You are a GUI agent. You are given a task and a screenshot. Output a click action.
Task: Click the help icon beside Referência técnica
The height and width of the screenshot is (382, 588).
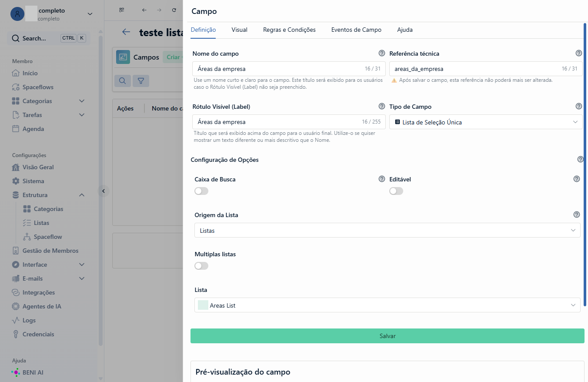pyautogui.click(x=579, y=53)
